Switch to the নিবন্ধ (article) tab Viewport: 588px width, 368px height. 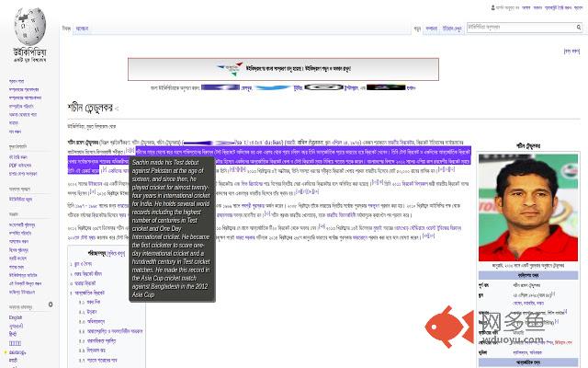(x=66, y=29)
